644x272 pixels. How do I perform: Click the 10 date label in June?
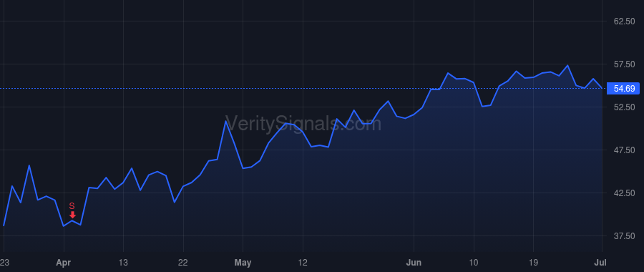(474, 263)
